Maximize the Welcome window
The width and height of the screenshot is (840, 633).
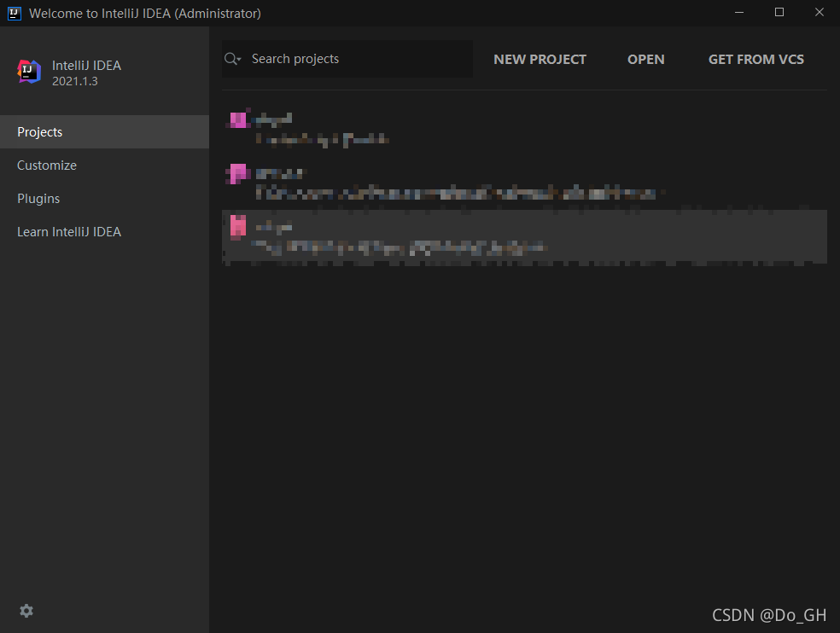tap(779, 12)
